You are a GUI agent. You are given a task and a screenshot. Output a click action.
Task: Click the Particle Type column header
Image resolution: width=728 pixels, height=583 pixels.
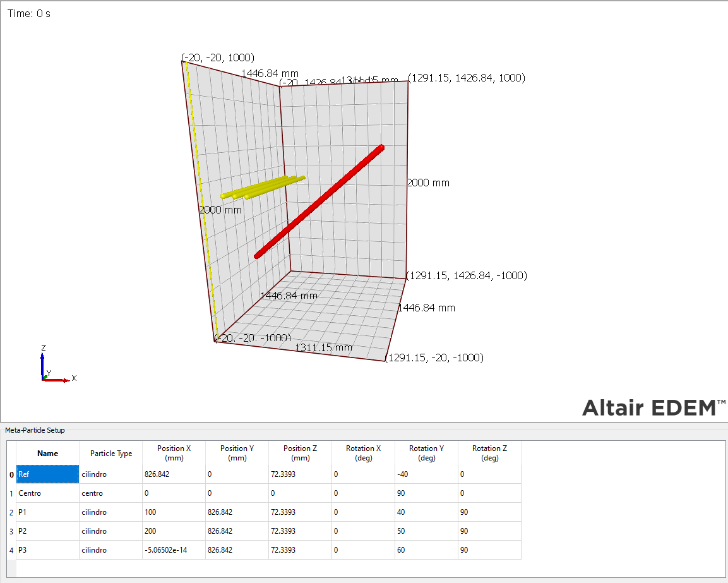coord(111,454)
